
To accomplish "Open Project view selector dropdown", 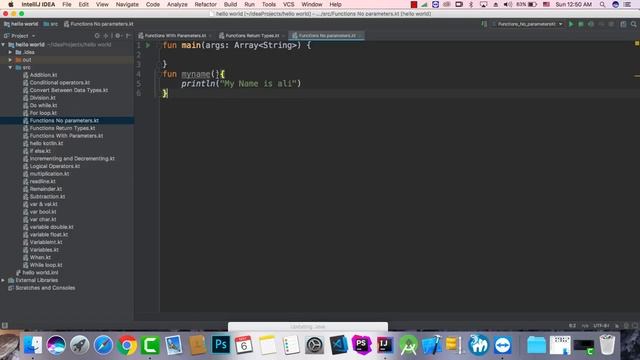I will 20,36.
